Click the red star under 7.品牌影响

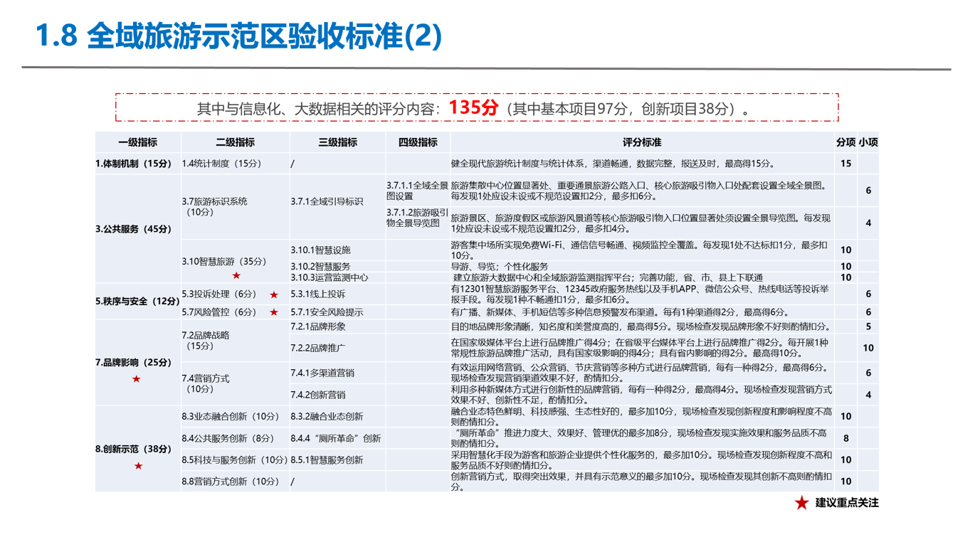136,379
